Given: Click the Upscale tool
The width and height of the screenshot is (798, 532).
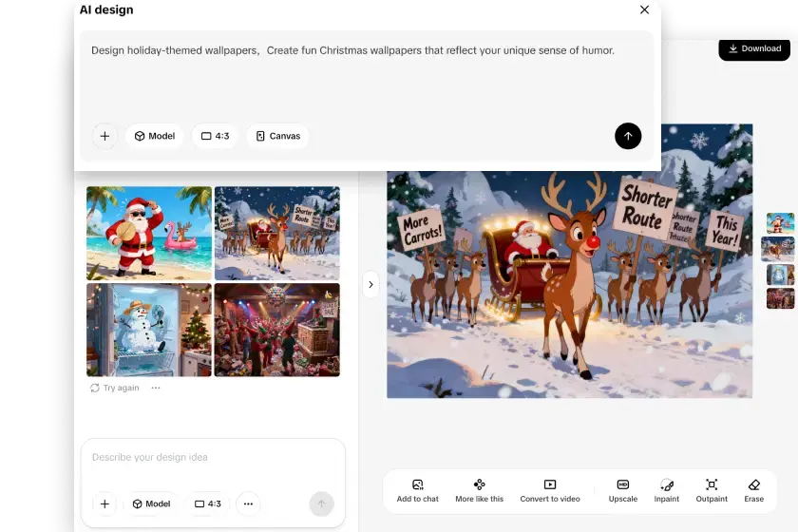Looking at the screenshot, I should tap(623, 491).
